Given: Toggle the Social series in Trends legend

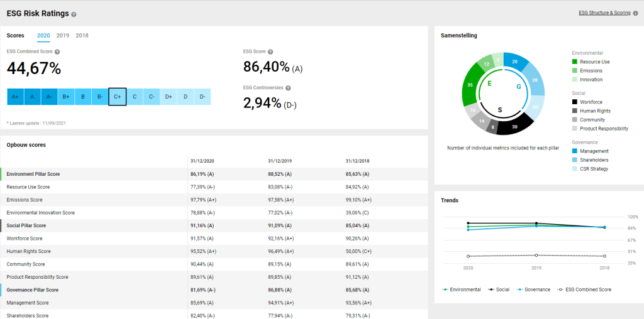Looking at the screenshot, I should [x=499, y=289].
